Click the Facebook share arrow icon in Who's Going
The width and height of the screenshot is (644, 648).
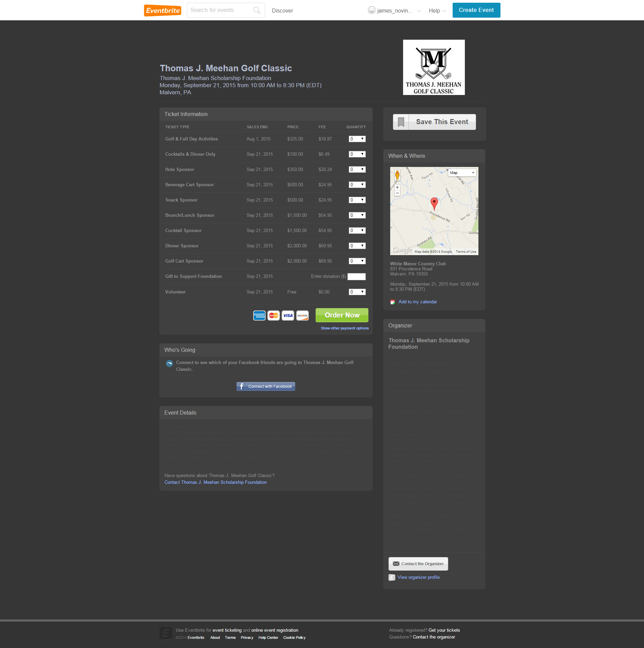[169, 364]
